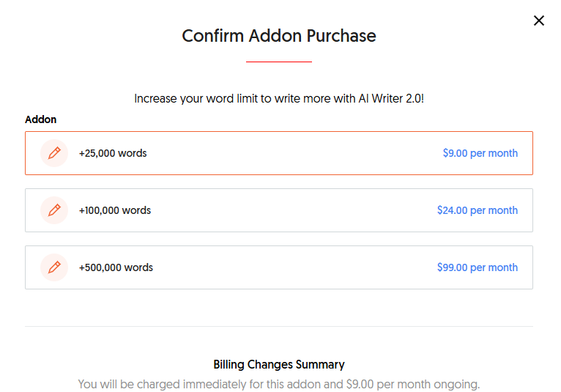Viewport: 561px width, 392px height.
Task: Close the Confirm Addon Purchase dialog
Action: [x=539, y=21]
